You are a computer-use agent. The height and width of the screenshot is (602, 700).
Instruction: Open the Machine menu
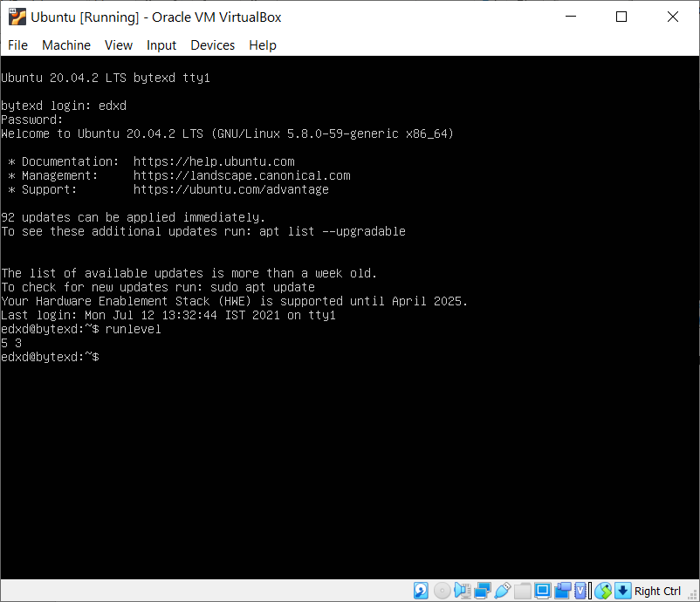point(65,45)
